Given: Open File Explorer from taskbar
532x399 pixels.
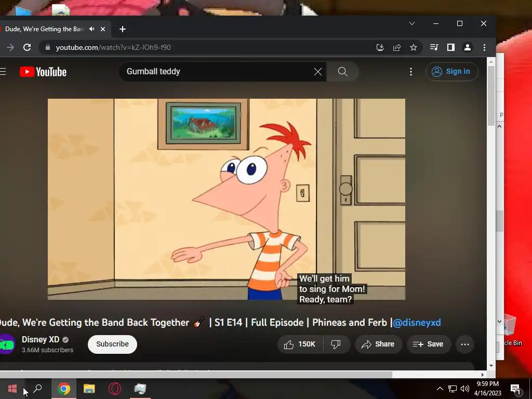Looking at the screenshot, I should click(x=89, y=389).
